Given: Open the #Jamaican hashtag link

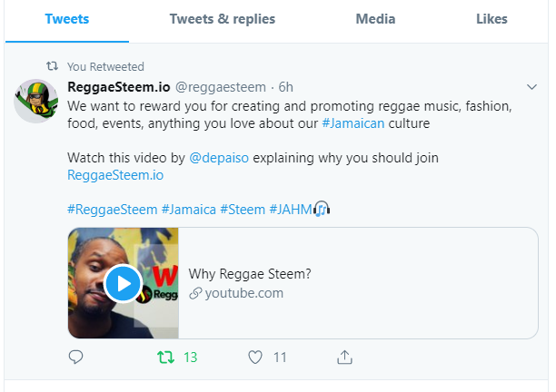Looking at the screenshot, I should coord(352,123).
